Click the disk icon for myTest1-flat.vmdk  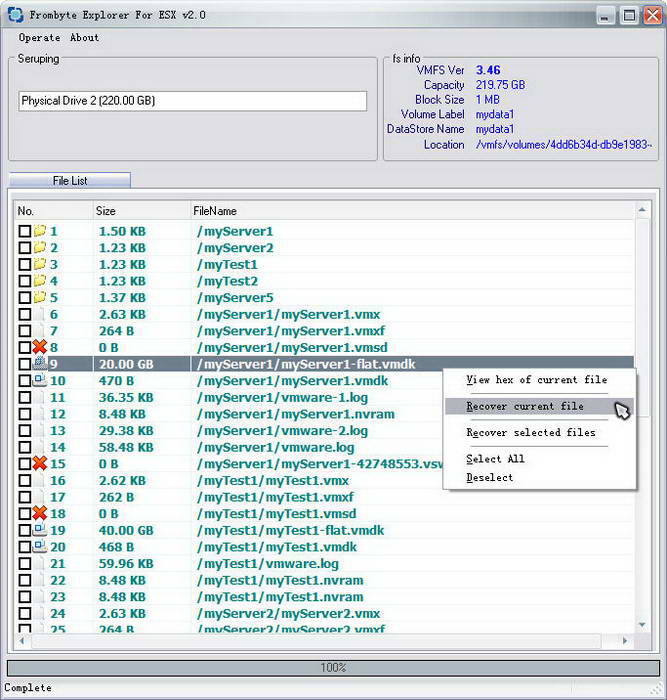click(40, 530)
